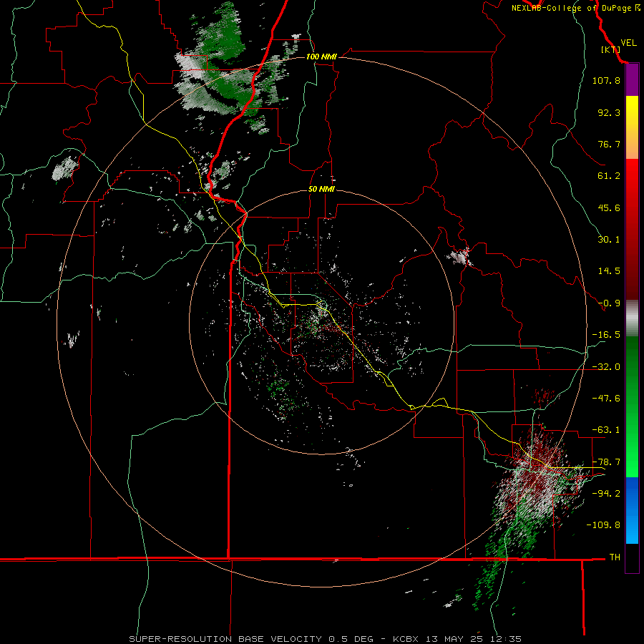Click the NEXLAB-College of DuPage label
This screenshot has height=644, width=644.
tap(575, 8)
